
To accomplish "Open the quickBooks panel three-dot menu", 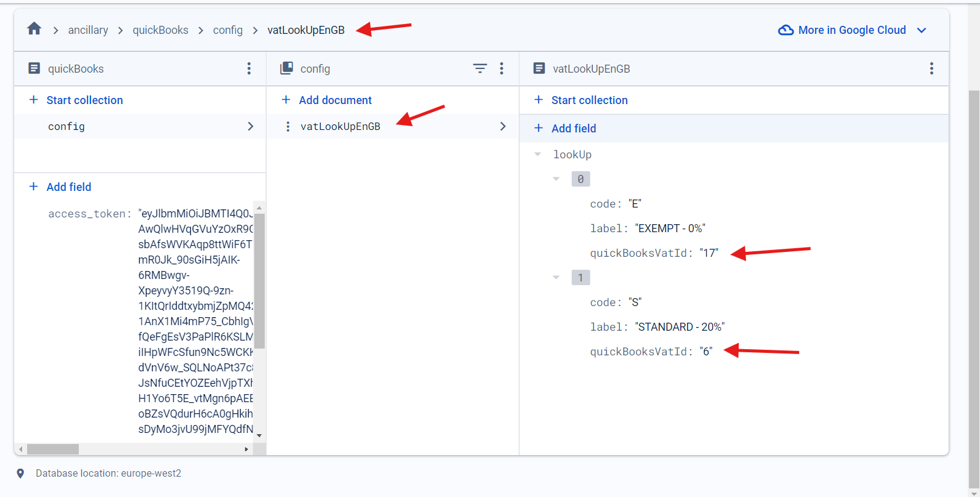I will (249, 68).
